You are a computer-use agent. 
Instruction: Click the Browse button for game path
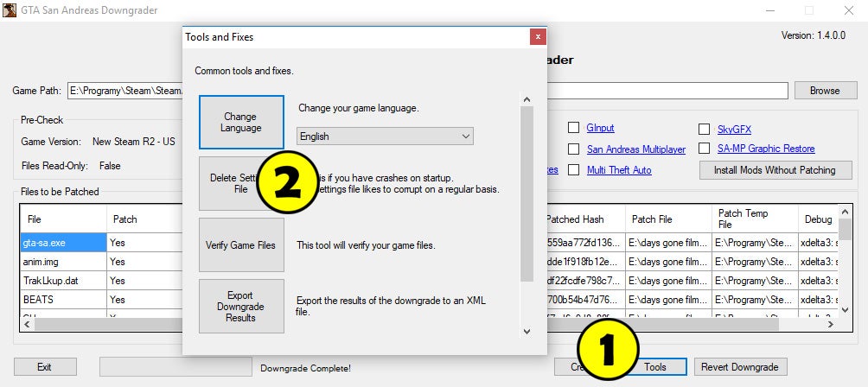(x=825, y=91)
